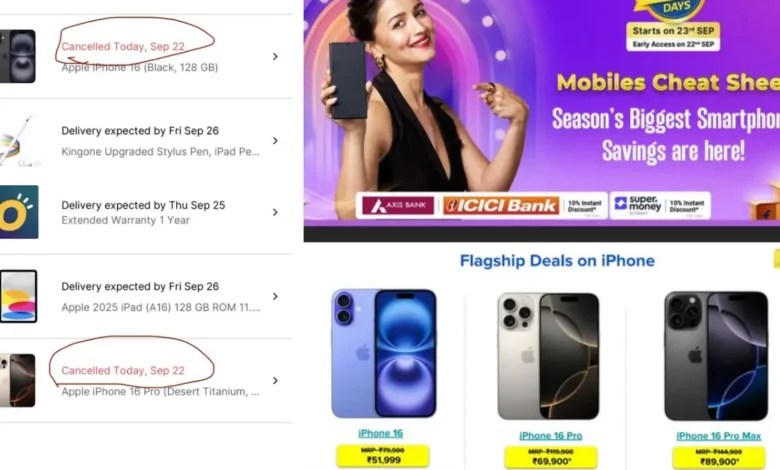Click the ICICI Bank offer logo
The width and height of the screenshot is (780, 470).
click(x=501, y=205)
